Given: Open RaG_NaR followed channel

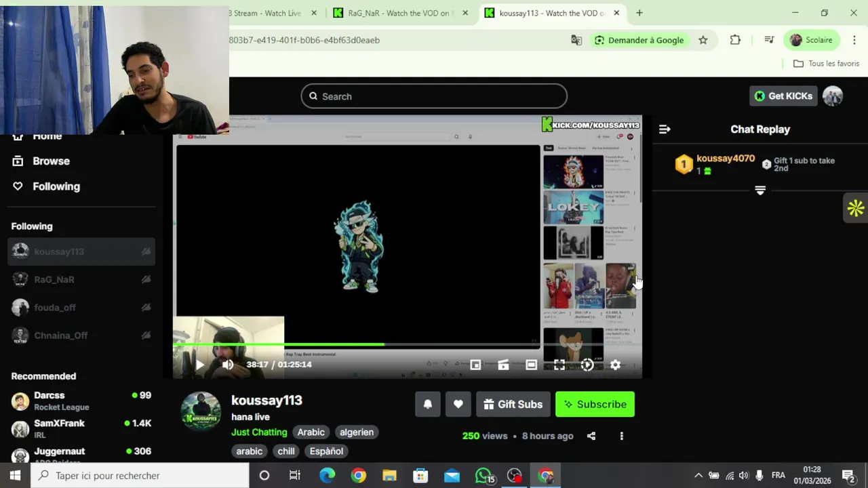Looking at the screenshot, I should coord(81,279).
